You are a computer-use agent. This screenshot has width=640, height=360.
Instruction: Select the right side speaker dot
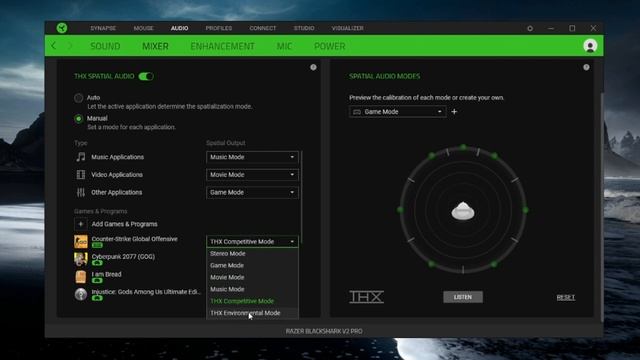coord(525,210)
